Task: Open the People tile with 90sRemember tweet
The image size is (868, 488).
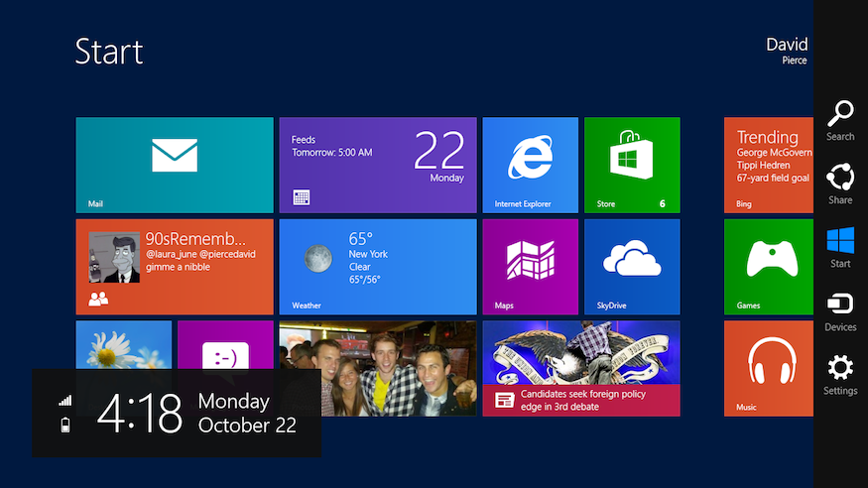Action: 174,265
